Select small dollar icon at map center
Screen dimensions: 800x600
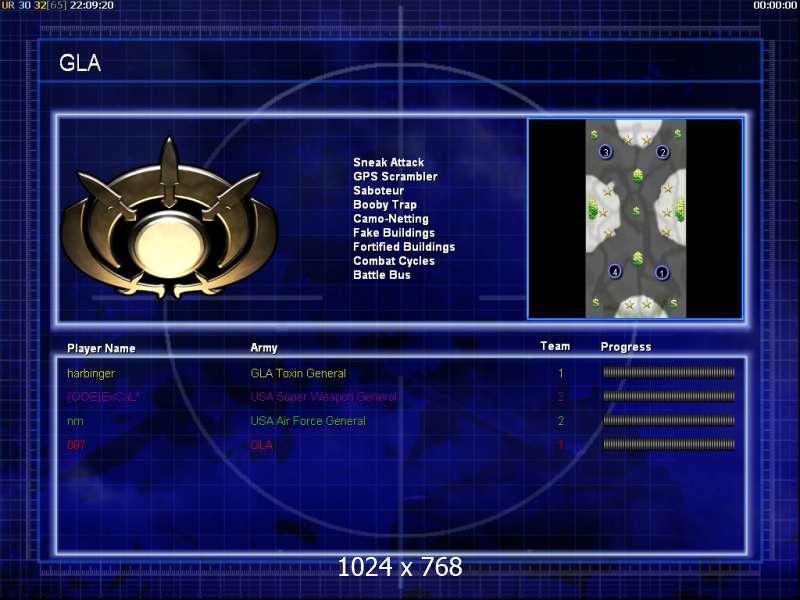click(636, 211)
